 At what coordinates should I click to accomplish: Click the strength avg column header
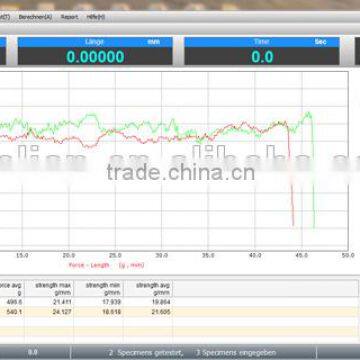click(x=148, y=289)
